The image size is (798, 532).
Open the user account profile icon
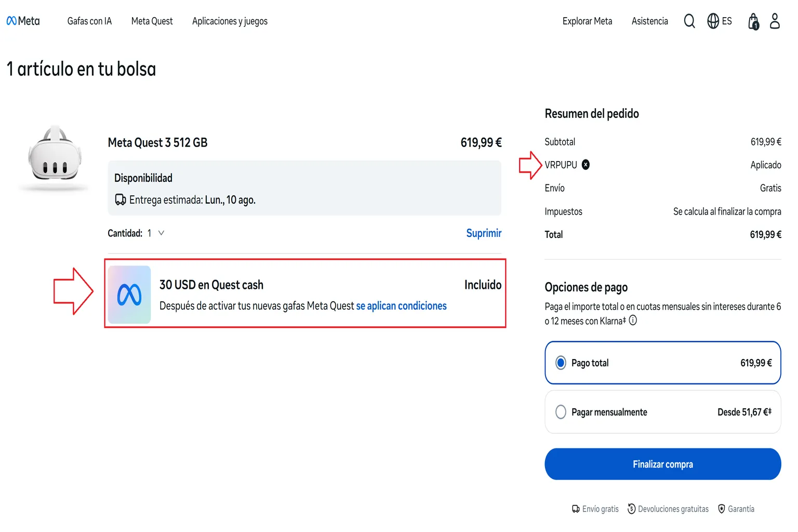coord(775,21)
